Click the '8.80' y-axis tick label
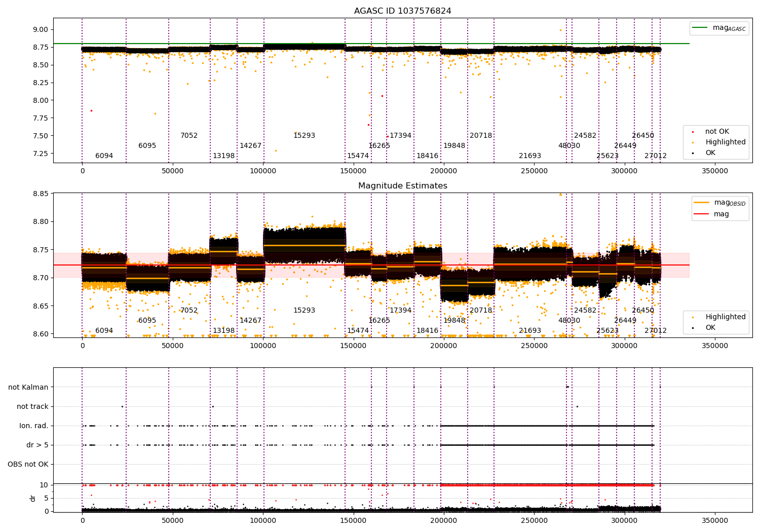Viewport: 760px width, 532px height. tap(41, 222)
